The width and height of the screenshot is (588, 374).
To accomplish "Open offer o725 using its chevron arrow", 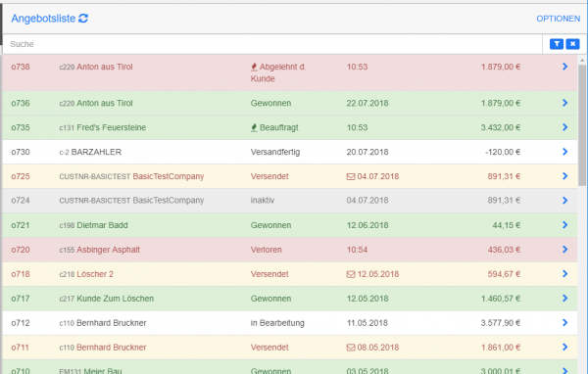I will pyautogui.click(x=564, y=176).
